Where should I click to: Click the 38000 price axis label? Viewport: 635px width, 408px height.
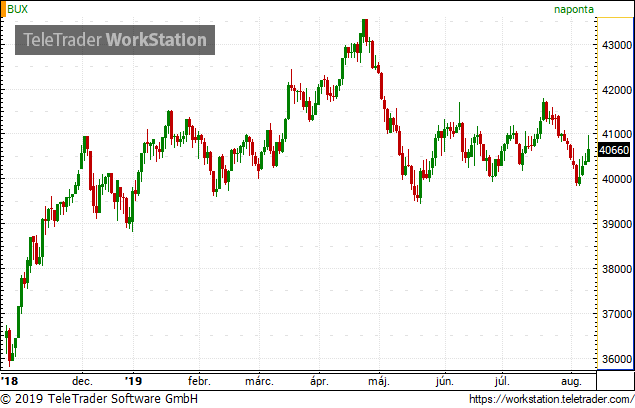point(617,269)
